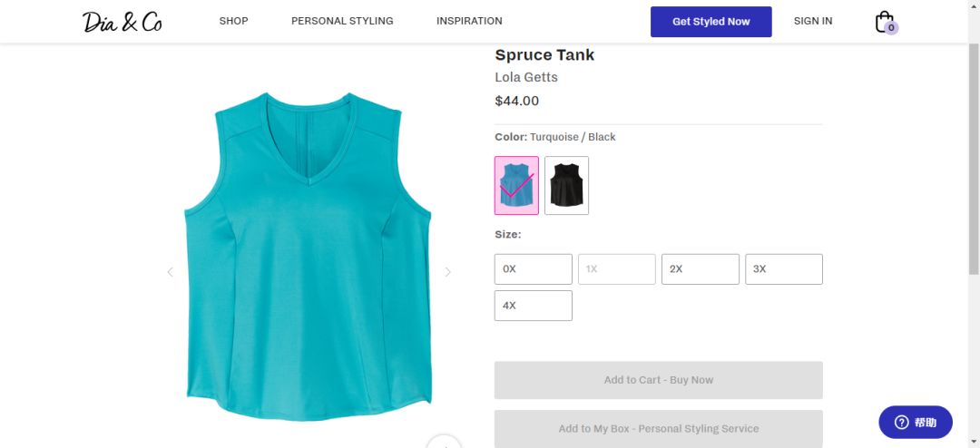Show previous product image with left arrow

tap(170, 272)
